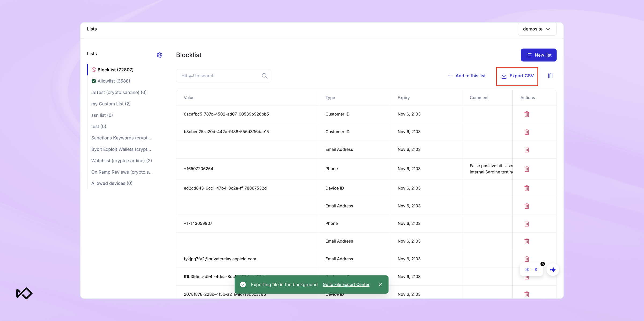The width and height of the screenshot is (644, 321).
Task: Click the search magnifier icon
Action: point(265,76)
